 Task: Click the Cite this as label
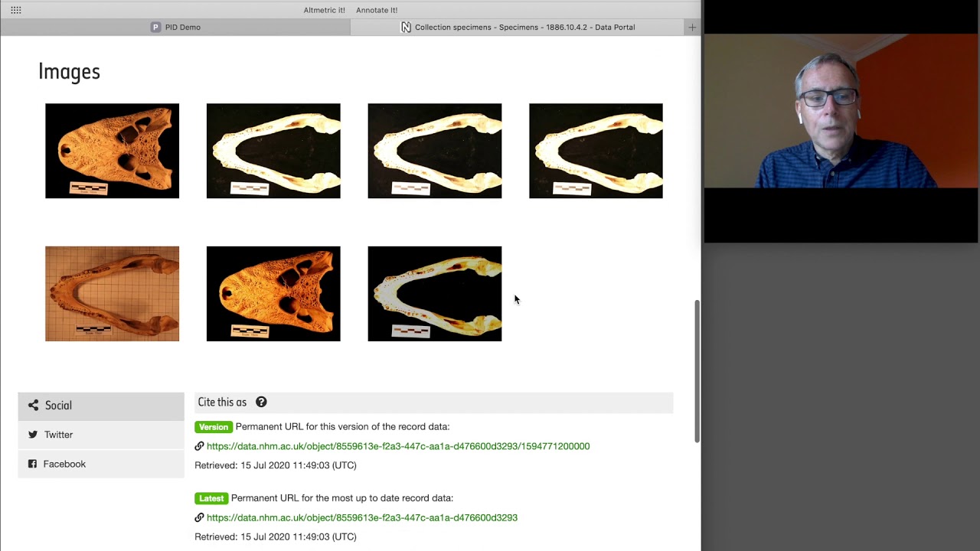[x=222, y=402]
